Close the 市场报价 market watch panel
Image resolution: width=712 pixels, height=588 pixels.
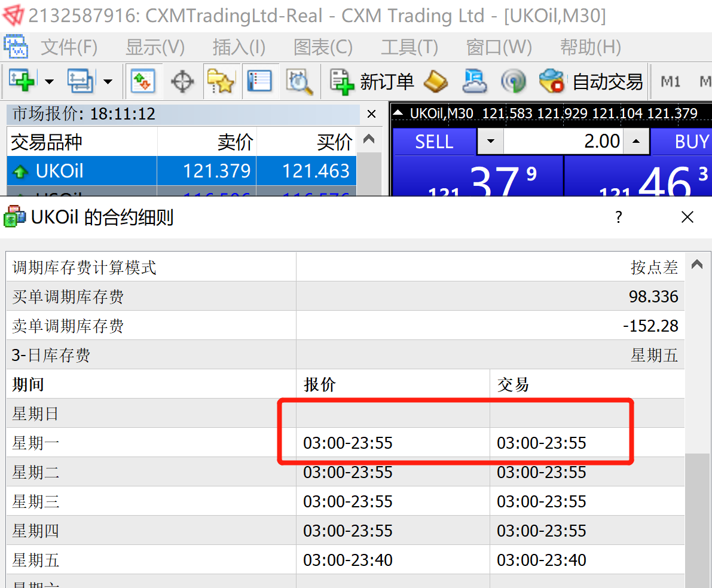coord(371,114)
